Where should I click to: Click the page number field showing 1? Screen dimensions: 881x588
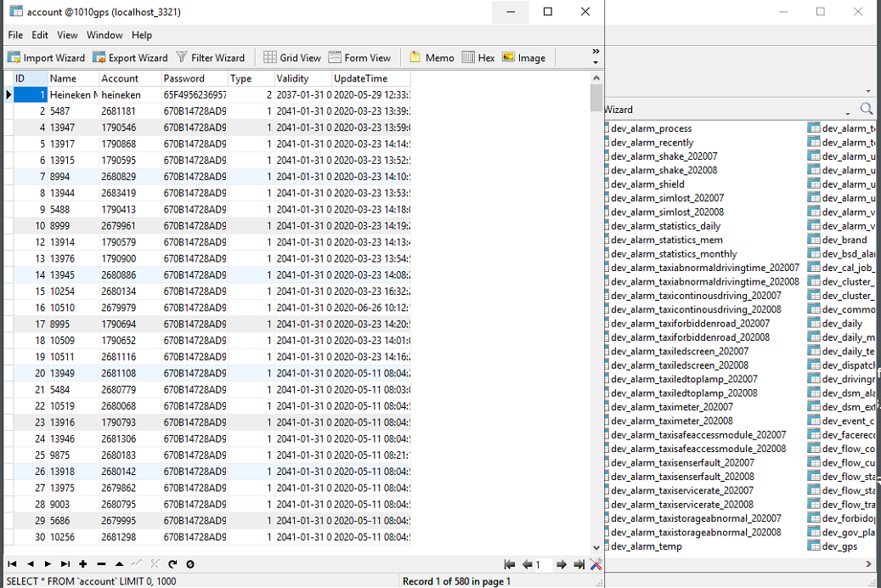[x=542, y=564]
